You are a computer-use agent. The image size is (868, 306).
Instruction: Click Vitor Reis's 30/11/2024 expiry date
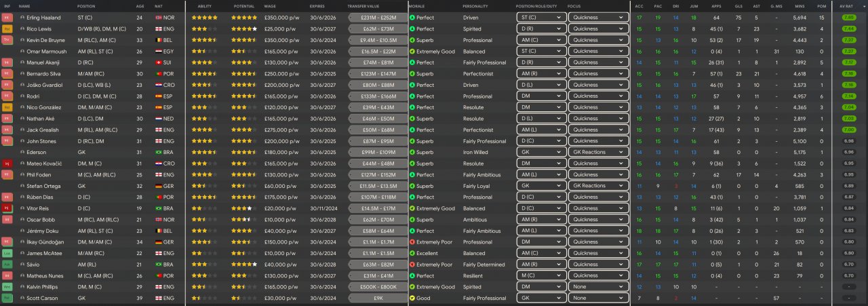(x=321, y=208)
